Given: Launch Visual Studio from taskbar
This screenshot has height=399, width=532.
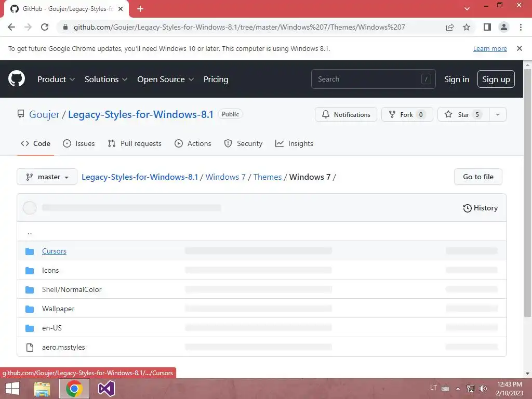Looking at the screenshot, I should 106,389.
